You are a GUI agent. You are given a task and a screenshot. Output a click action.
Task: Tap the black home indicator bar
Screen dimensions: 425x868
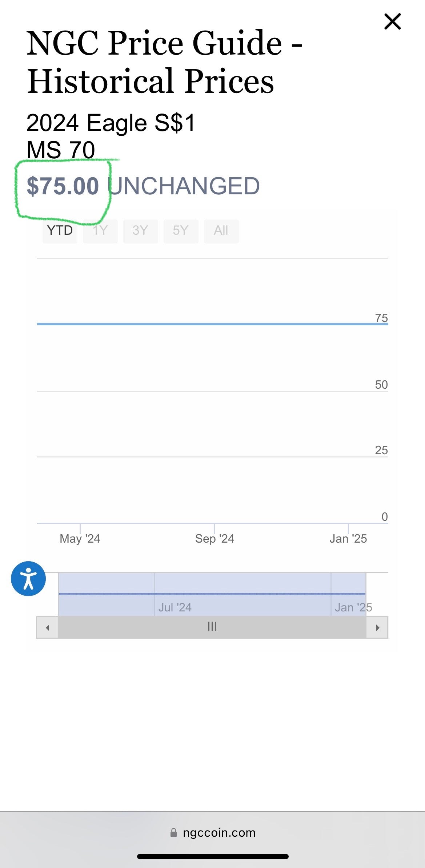point(213,857)
